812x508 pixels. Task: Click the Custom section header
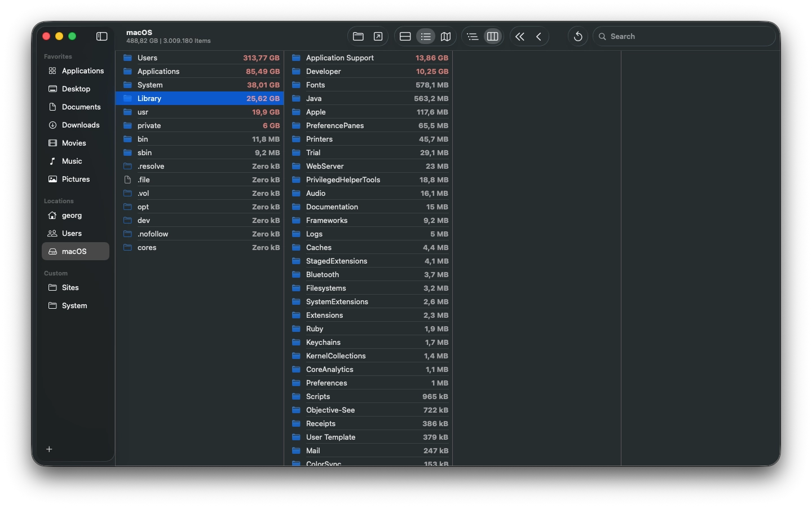coord(56,273)
